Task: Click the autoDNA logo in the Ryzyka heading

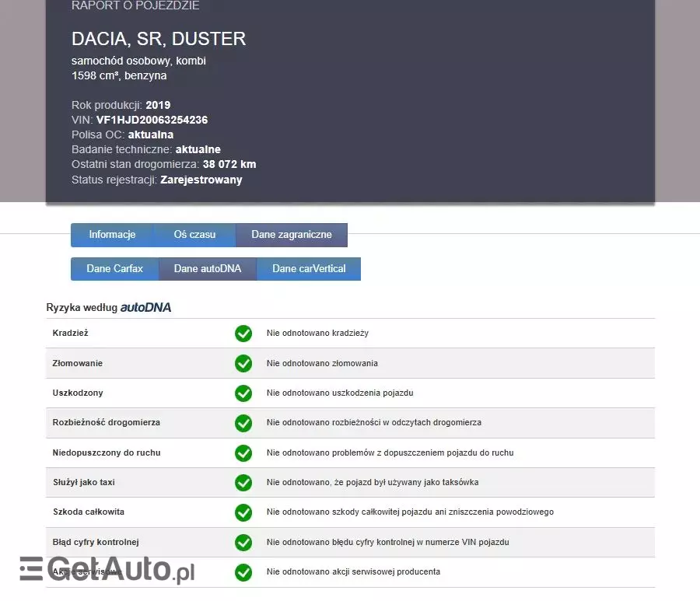Action: [x=147, y=307]
